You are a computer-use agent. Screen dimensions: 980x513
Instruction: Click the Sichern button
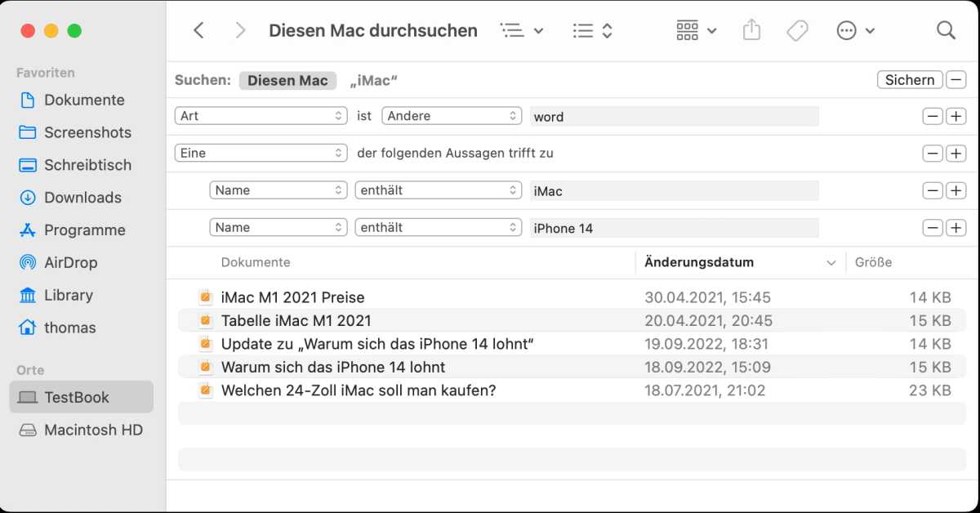pyautogui.click(x=910, y=80)
